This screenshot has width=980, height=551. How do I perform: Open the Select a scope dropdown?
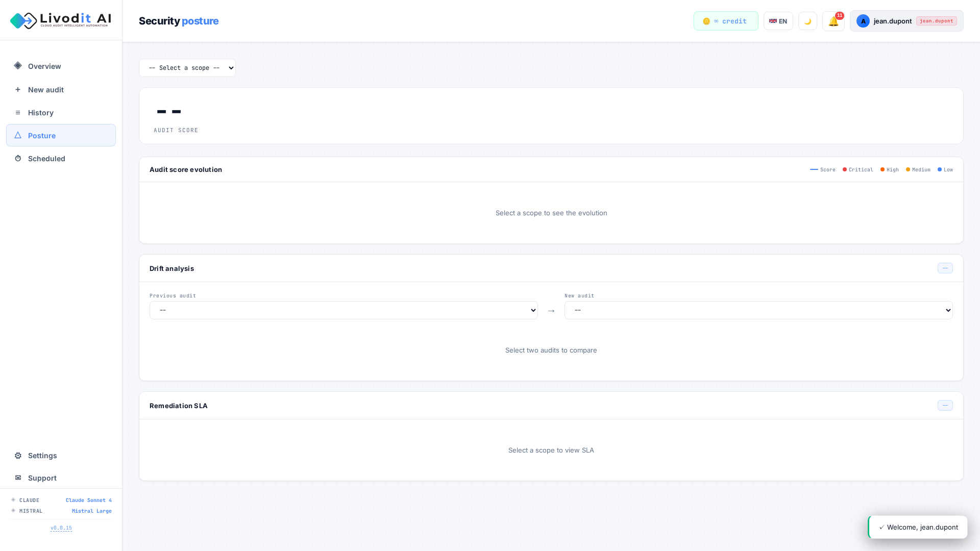click(x=187, y=68)
